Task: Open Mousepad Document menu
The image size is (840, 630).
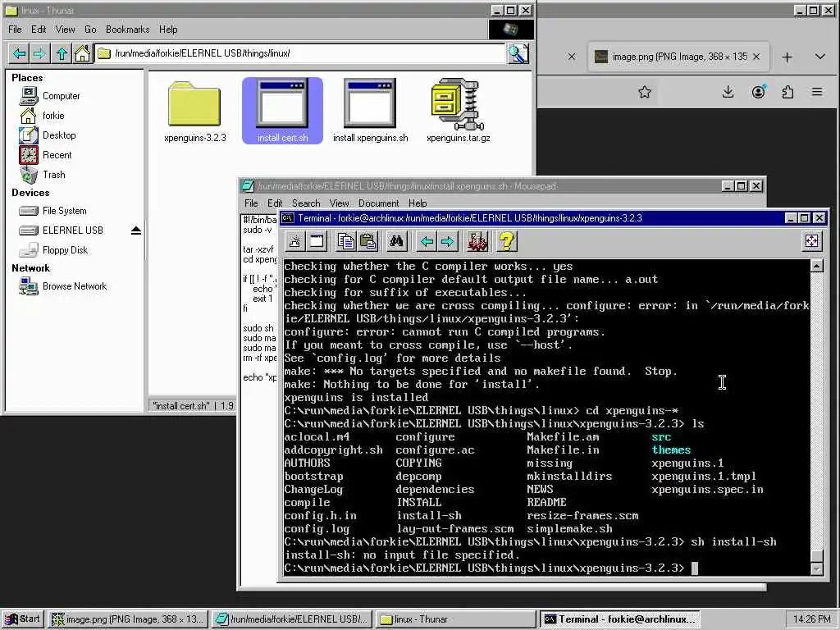Action: pyautogui.click(x=379, y=203)
